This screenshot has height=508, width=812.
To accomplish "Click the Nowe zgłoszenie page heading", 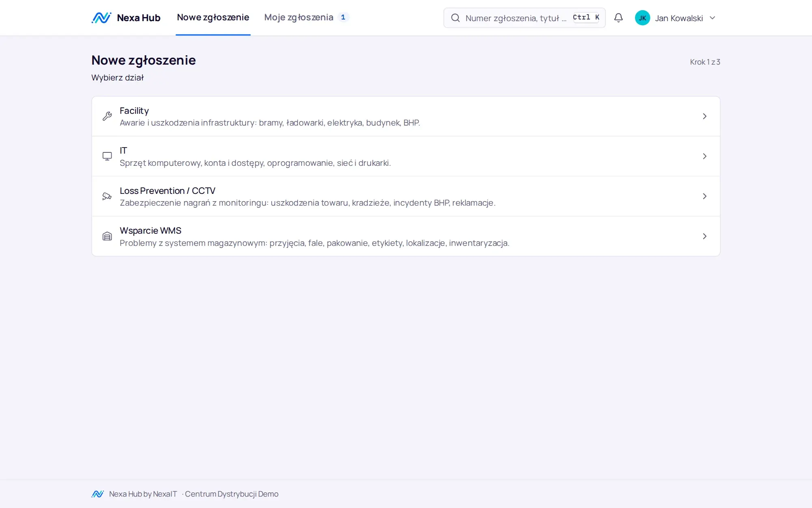I will 144,60.
